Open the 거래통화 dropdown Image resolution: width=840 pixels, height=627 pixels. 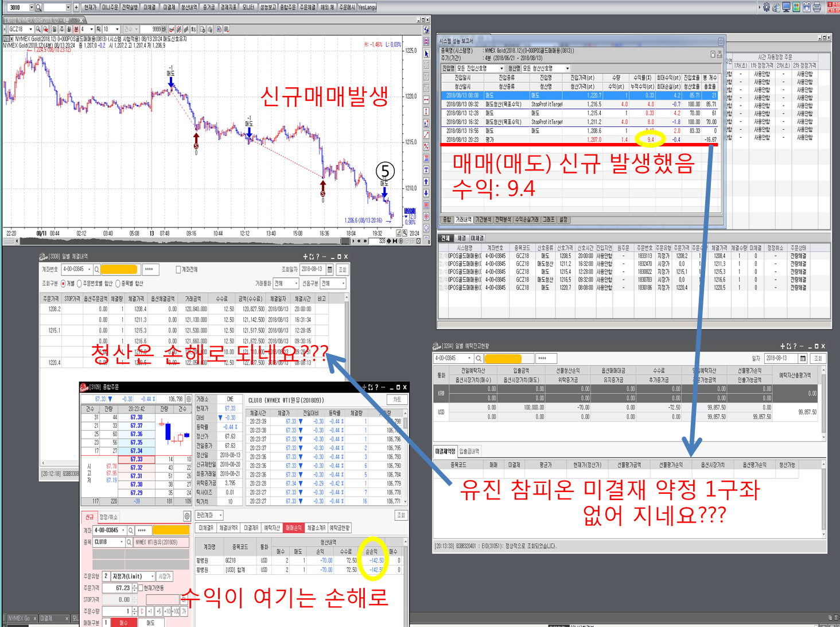coord(286,284)
